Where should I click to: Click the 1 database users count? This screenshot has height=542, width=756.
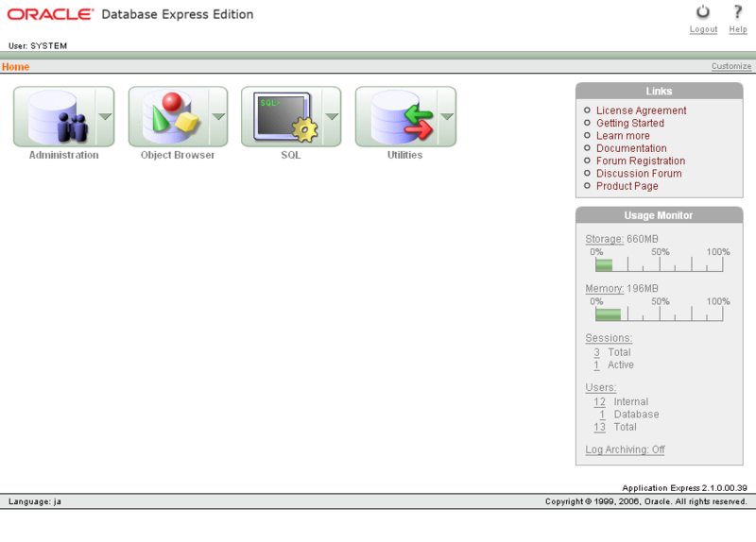coord(602,415)
